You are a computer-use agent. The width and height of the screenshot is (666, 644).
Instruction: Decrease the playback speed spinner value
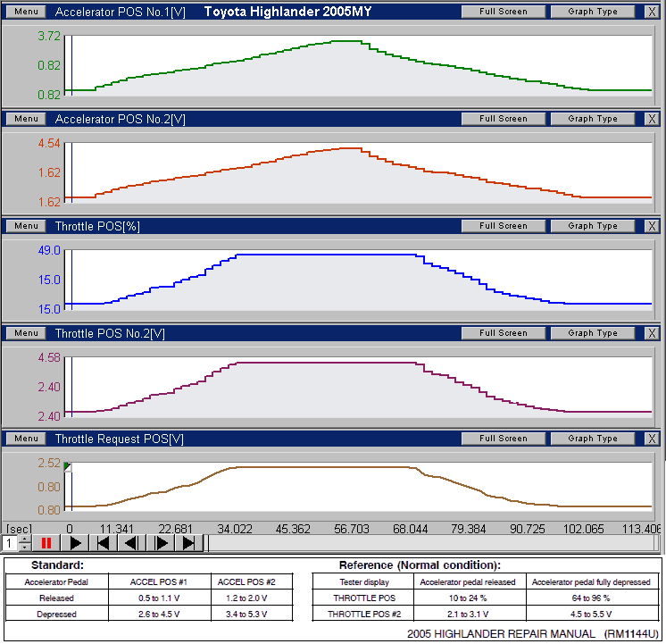tap(24, 548)
